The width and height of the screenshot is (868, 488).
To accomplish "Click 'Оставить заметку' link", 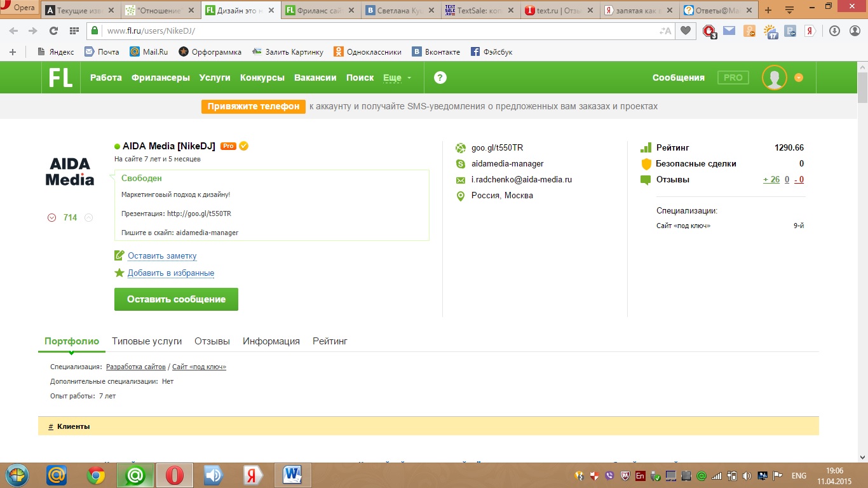I will [162, 256].
